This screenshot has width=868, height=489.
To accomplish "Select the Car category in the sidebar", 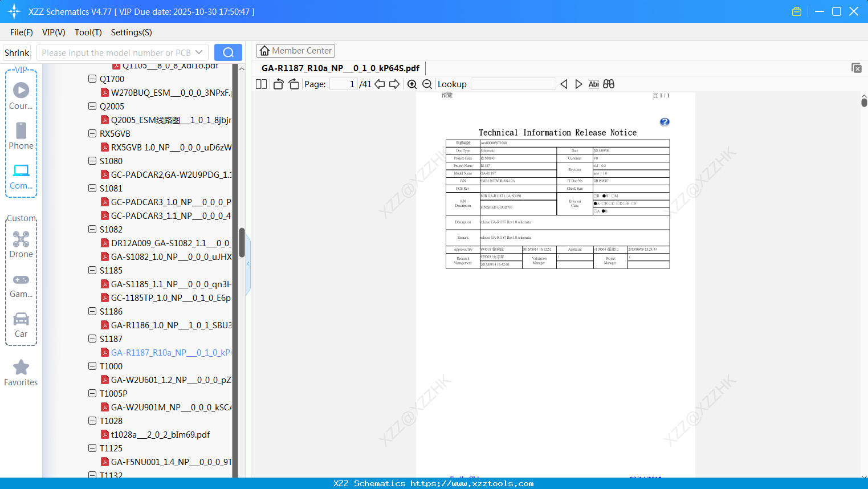I will tap(21, 325).
